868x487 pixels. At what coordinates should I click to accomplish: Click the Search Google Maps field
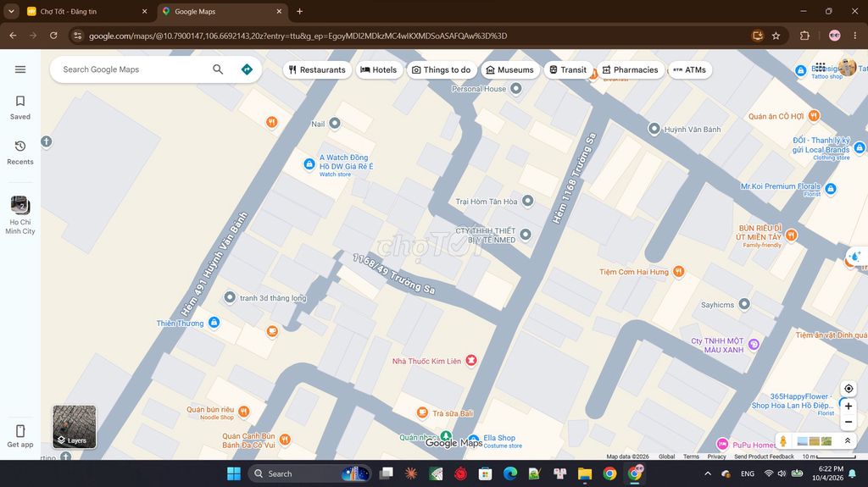[x=133, y=69]
